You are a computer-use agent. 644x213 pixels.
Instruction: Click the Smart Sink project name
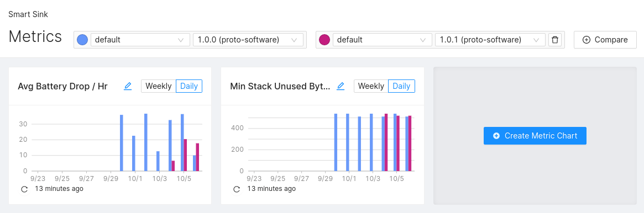tap(28, 14)
